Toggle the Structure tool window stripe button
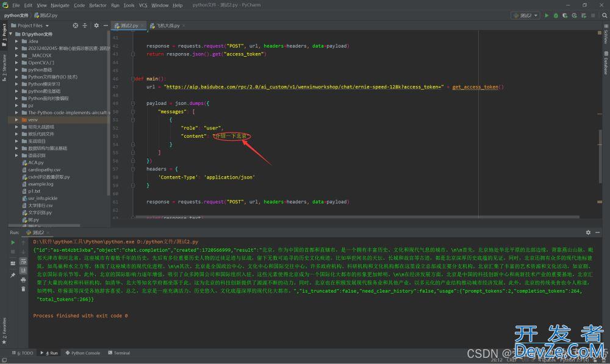 [x=4, y=68]
